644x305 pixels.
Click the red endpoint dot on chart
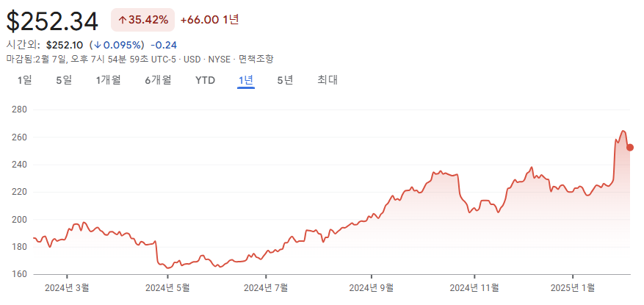tap(630, 147)
